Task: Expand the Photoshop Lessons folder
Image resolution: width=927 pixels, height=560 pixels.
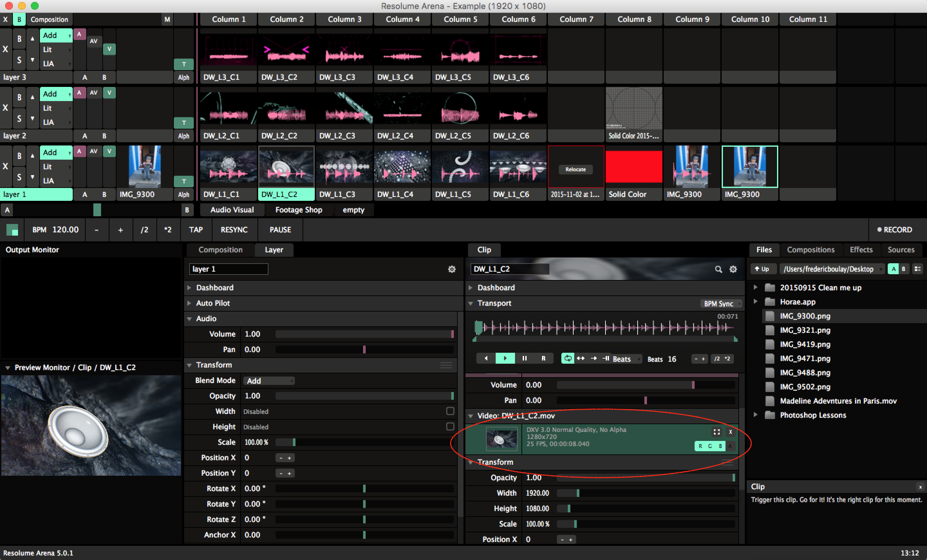Action: coord(755,415)
